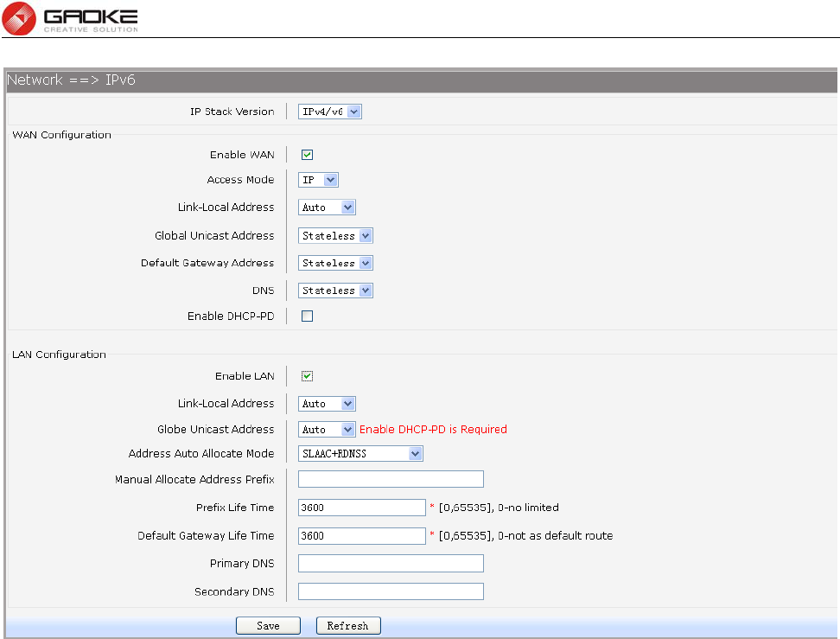Click the 'LAN Configuration' section heading
The image size is (840, 639).
pyautogui.click(x=59, y=355)
